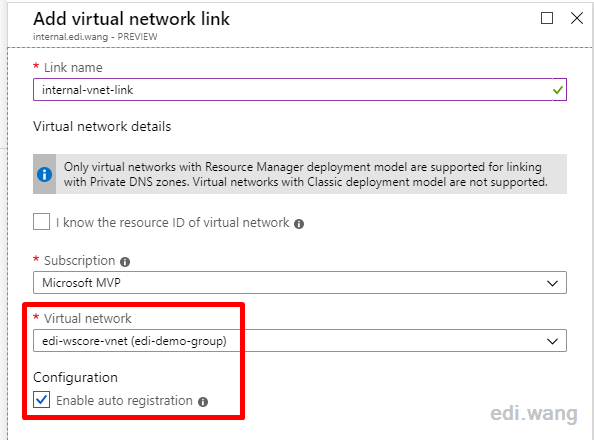Screen dimensions: 594x440
Task: Uncheck the Enable auto registration checkbox
Action: tap(41, 400)
